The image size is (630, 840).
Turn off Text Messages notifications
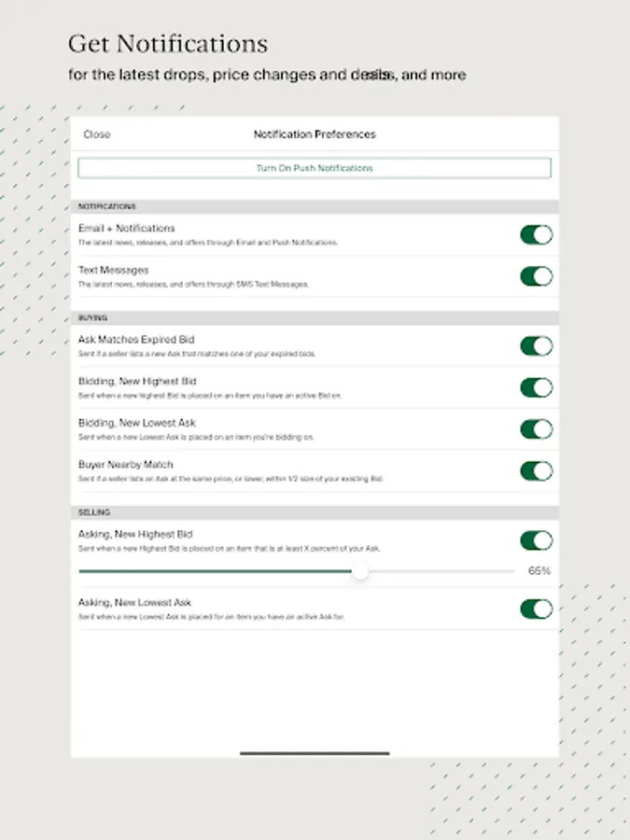tap(537, 276)
